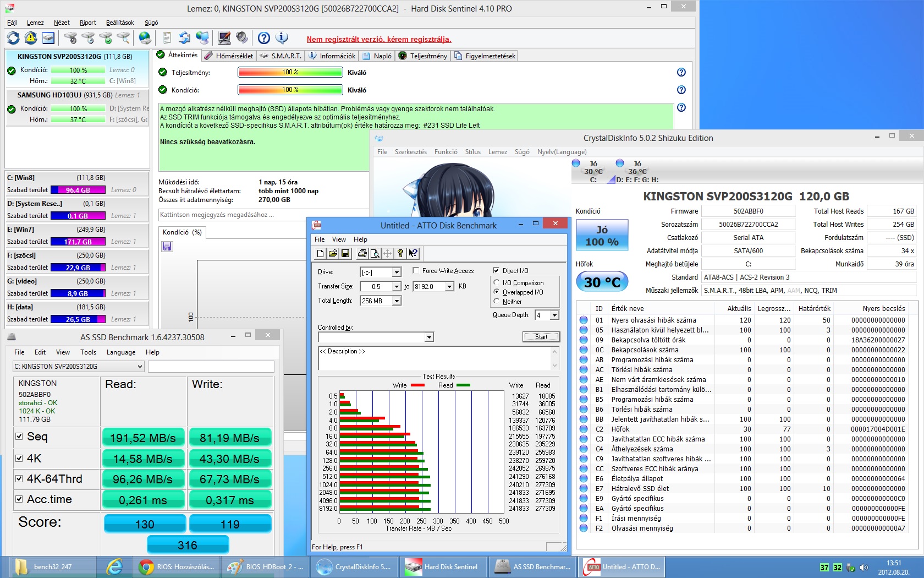
Task: Enable Force Write Access checkbox in ATTO
Action: [416, 270]
